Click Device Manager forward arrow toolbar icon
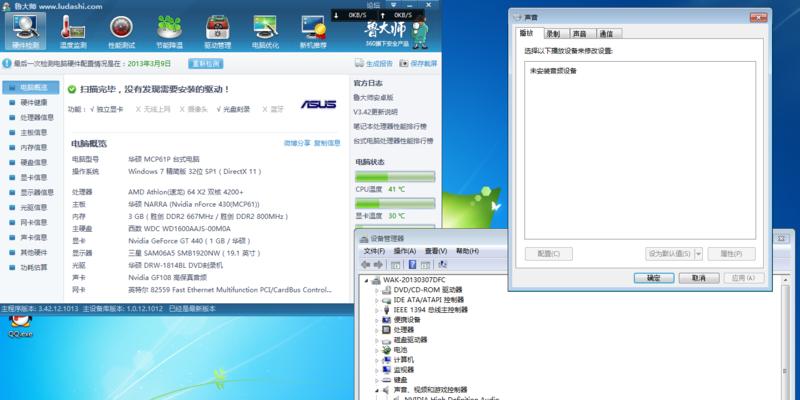 point(378,265)
